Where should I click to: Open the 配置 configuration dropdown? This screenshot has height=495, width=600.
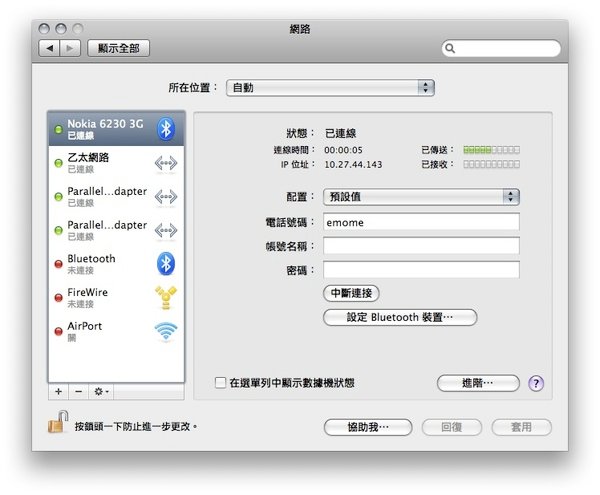tap(421, 197)
